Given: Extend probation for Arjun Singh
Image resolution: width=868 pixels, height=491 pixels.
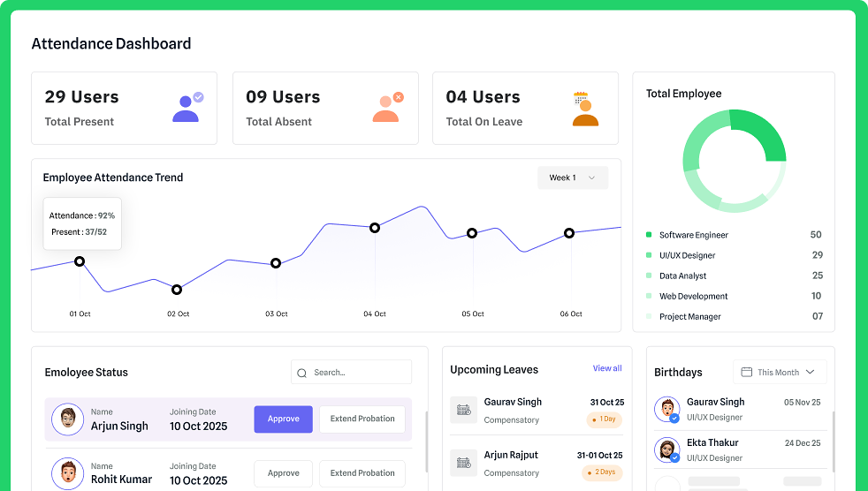Looking at the screenshot, I should [362, 419].
